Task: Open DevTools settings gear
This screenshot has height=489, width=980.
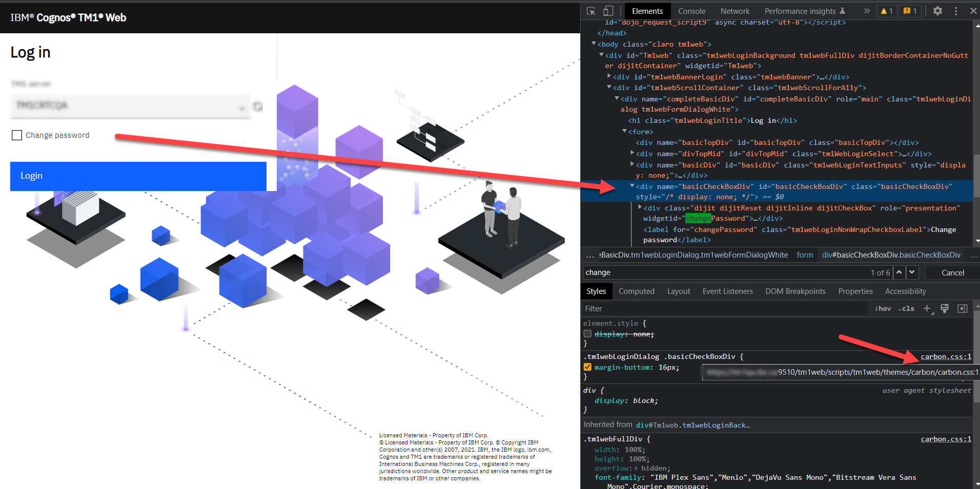Action: pyautogui.click(x=937, y=11)
